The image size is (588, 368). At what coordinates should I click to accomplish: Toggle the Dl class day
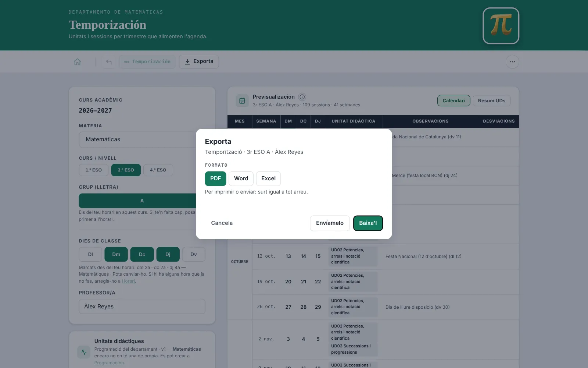(x=90, y=254)
